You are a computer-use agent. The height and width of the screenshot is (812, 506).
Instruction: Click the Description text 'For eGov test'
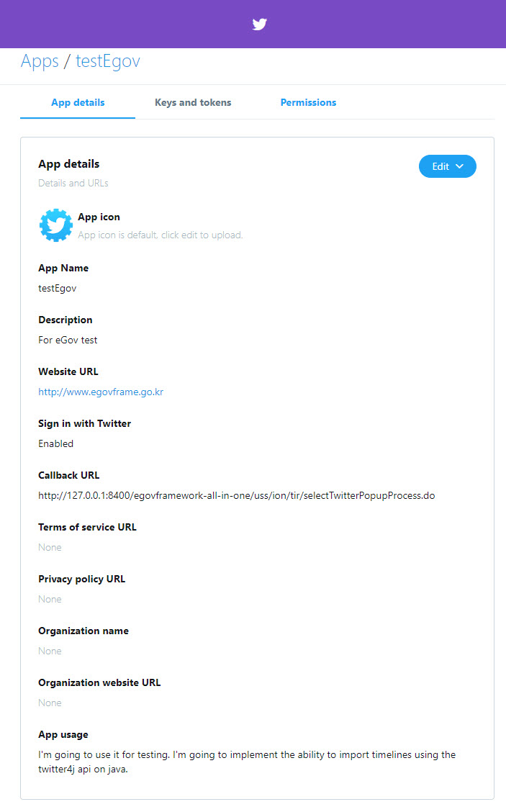68,340
